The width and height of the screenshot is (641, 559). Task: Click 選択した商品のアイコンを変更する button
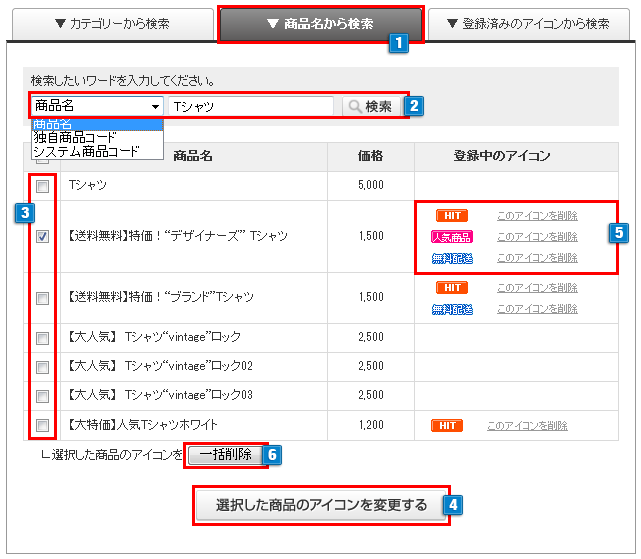321,505
